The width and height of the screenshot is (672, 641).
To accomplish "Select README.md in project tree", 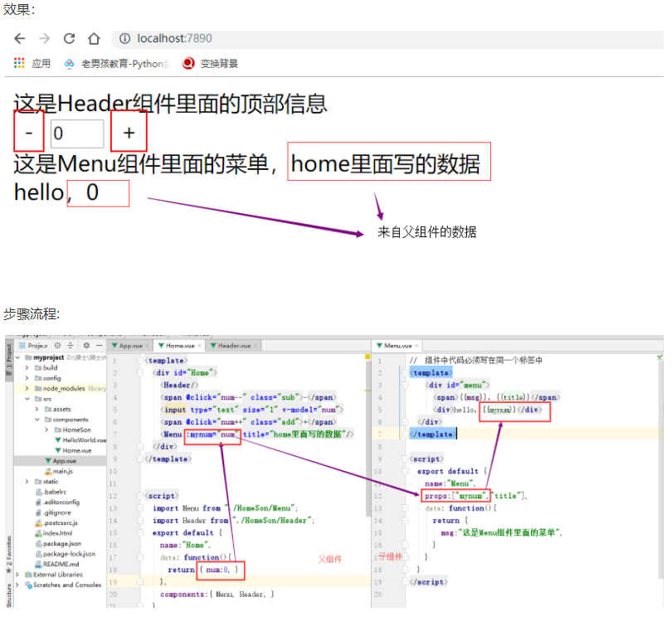I will (57, 565).
